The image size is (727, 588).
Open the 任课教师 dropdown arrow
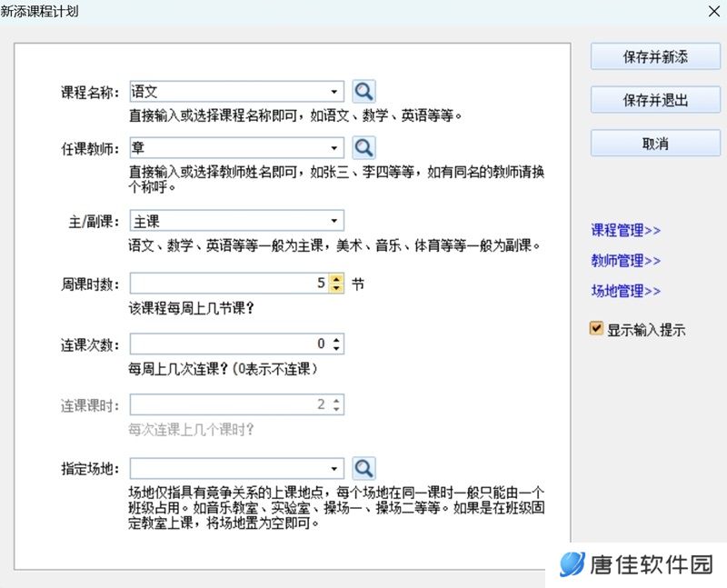pos(334,148)
